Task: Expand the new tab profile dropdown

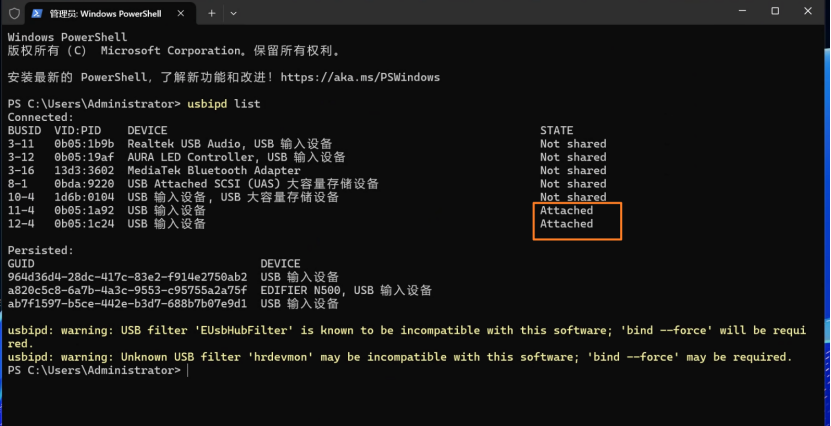Action: 234,13
